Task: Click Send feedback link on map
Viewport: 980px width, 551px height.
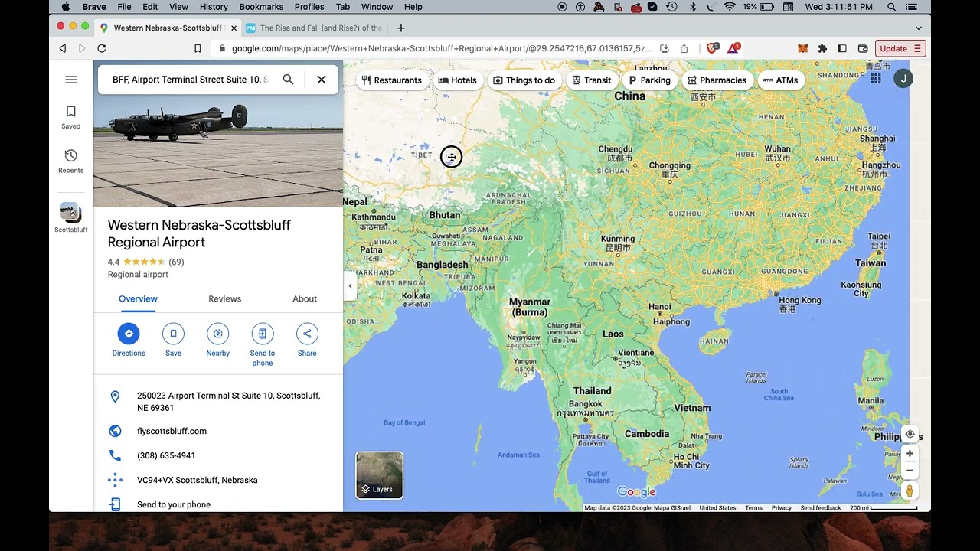Action: tap(821, 508)
